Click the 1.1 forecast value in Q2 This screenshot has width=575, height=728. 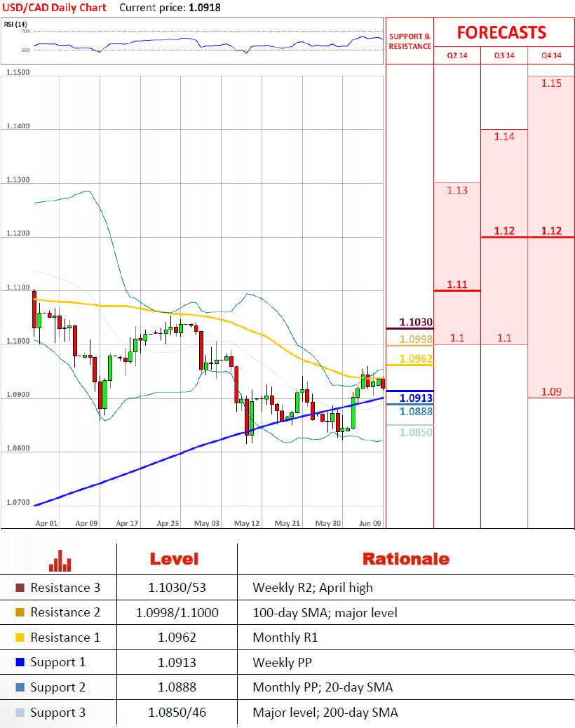tap(457, 338)
